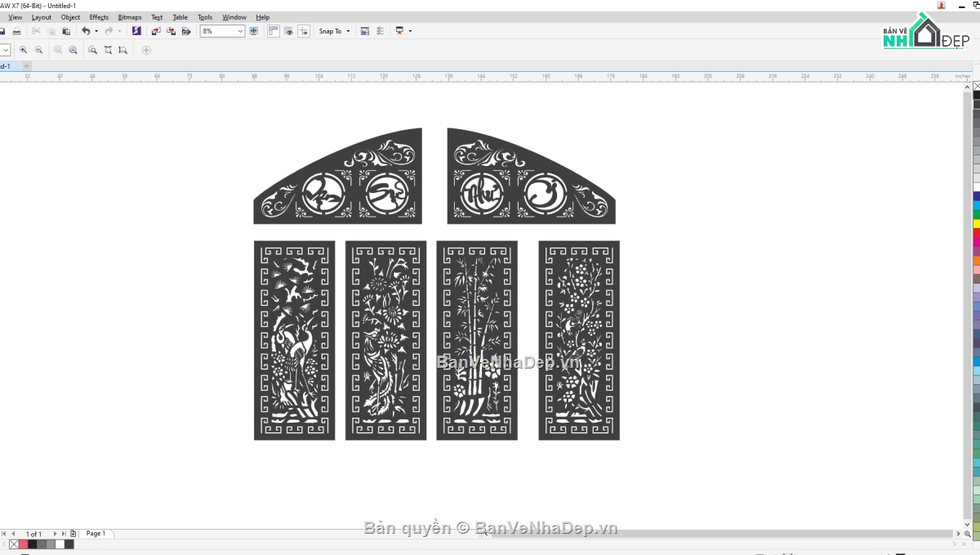Open the Bitmaps menu
The image size is (980, 555).
tap(129, 17)
